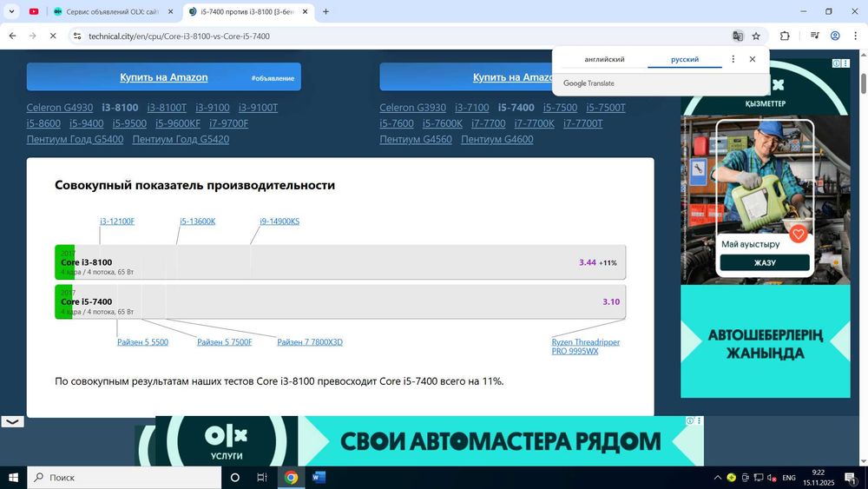This screenshot has height=489, width=868.
Task: Open the Райзен 5 7500F link
Action: 224,342
